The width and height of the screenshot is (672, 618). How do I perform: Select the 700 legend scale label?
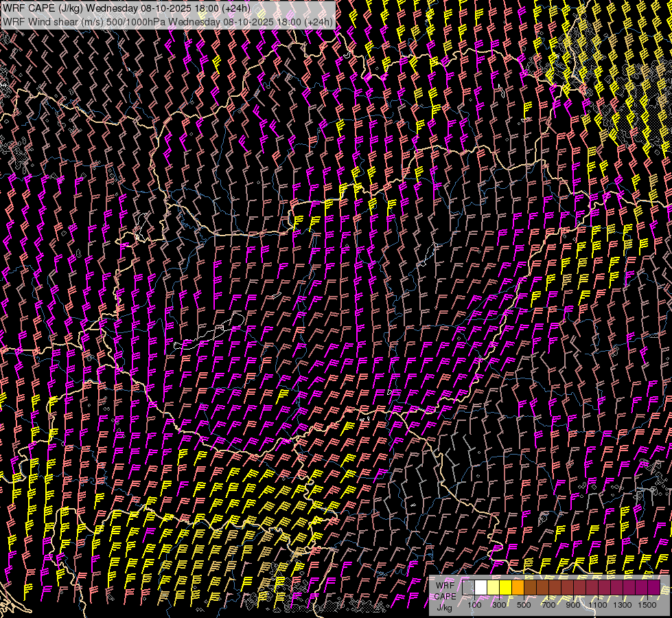[548, 605]
